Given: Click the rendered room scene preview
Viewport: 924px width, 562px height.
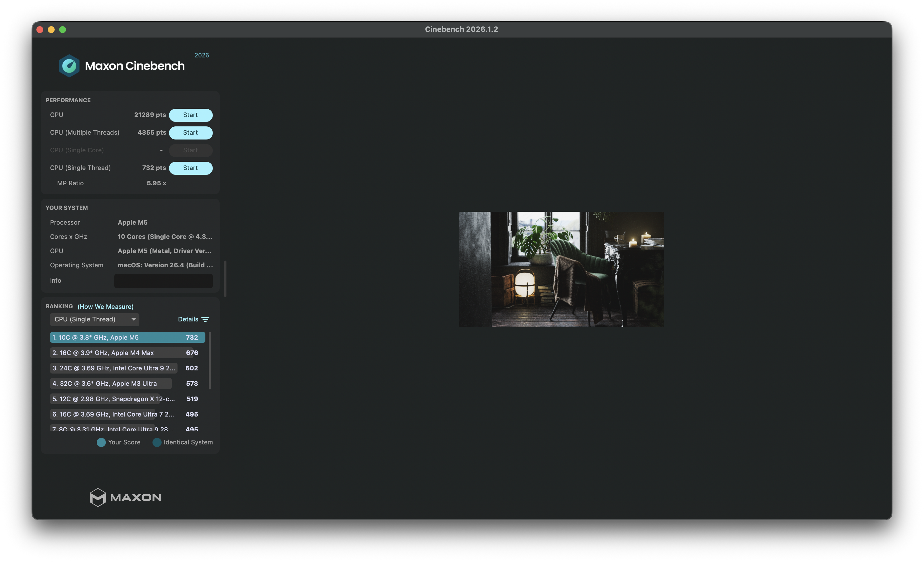Looking at the screenshot, I should pos(561,269).
